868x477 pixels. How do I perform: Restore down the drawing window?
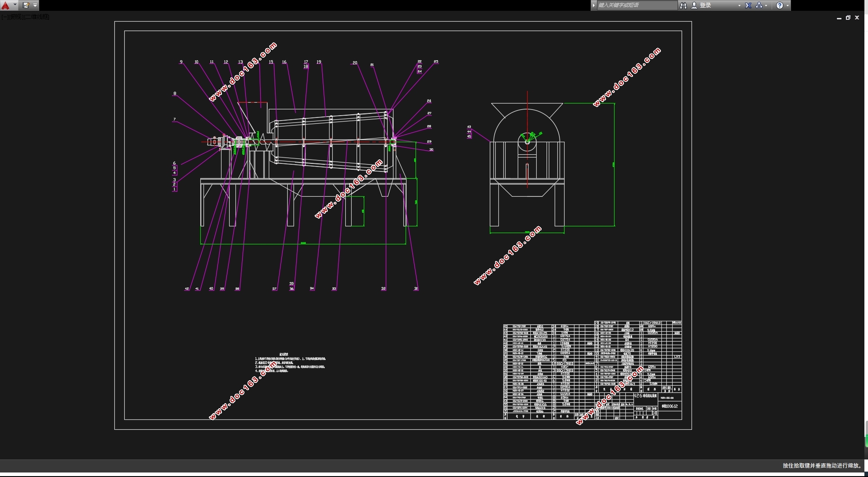point(848,18)
